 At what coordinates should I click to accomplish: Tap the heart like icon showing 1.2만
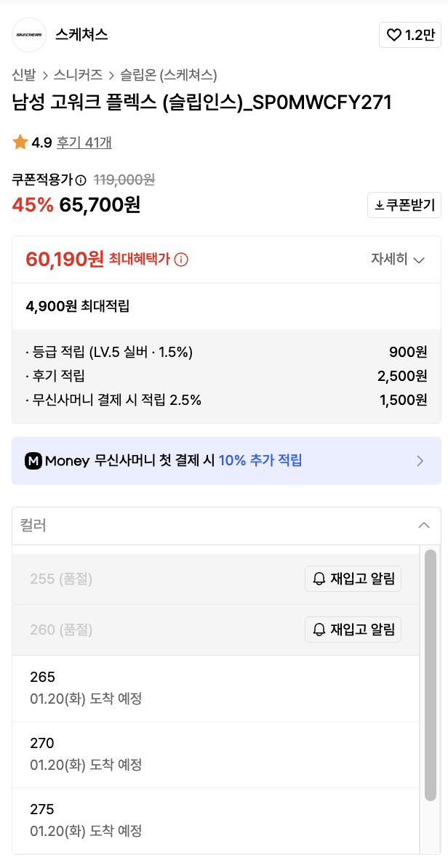394,35
